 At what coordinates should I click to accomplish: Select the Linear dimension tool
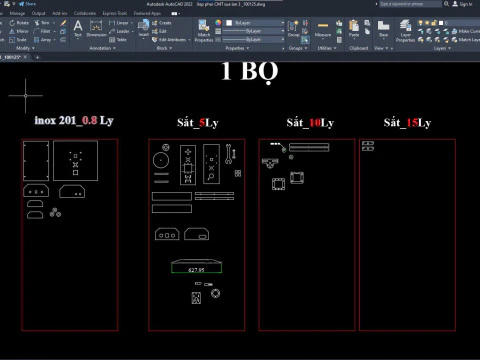coord(119,23)
